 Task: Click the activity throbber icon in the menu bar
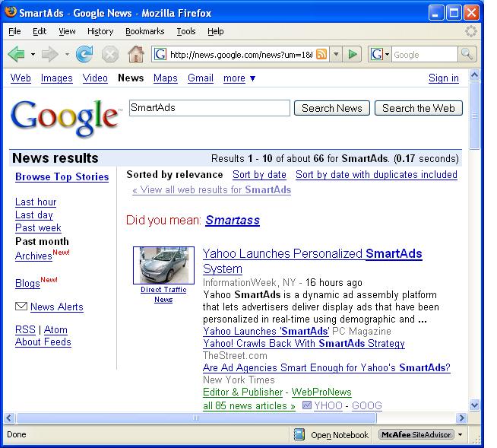click(x=470, y=31)
